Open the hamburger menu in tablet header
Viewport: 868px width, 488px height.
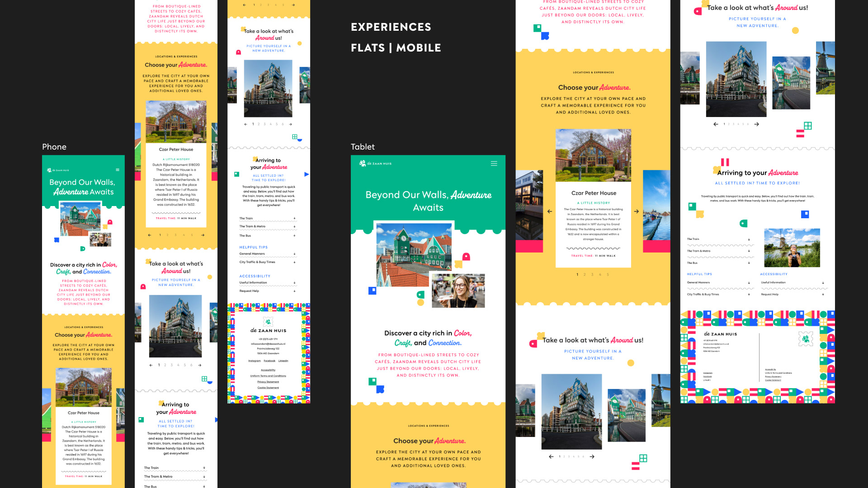tap(494, 164)
